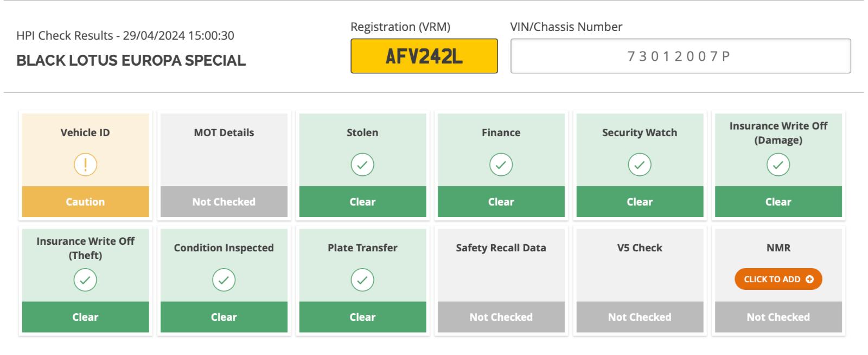Open the Safety Recall Data tile
The width and height of the screenshot is (868, 355).
501,281
